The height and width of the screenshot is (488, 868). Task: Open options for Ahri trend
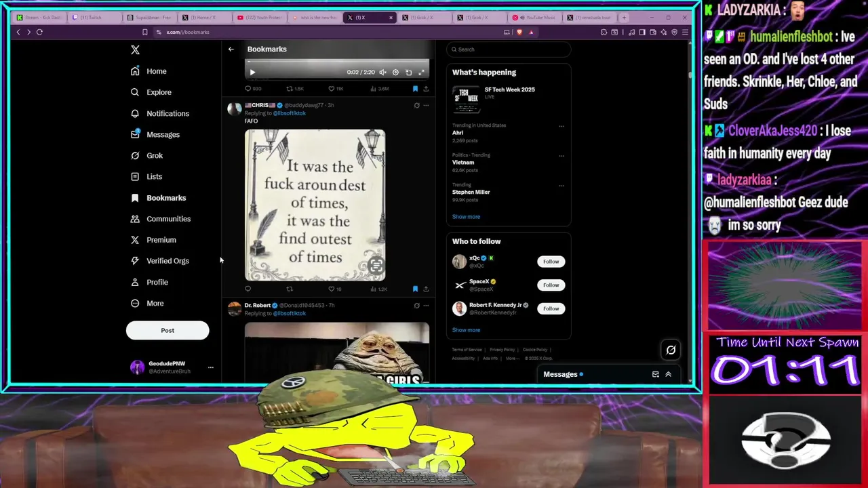tap(561, 126)
